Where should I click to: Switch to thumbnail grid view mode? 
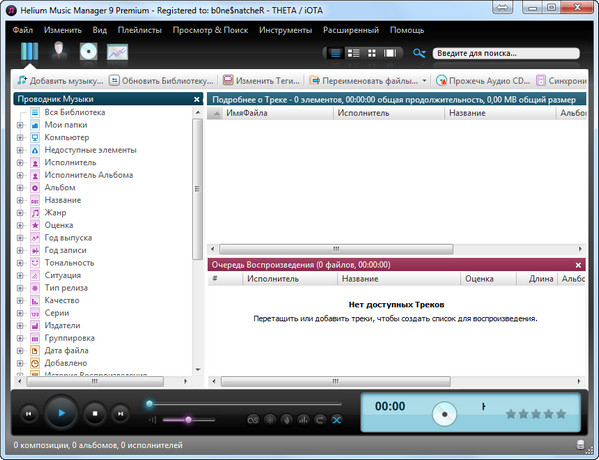[371, 53]
